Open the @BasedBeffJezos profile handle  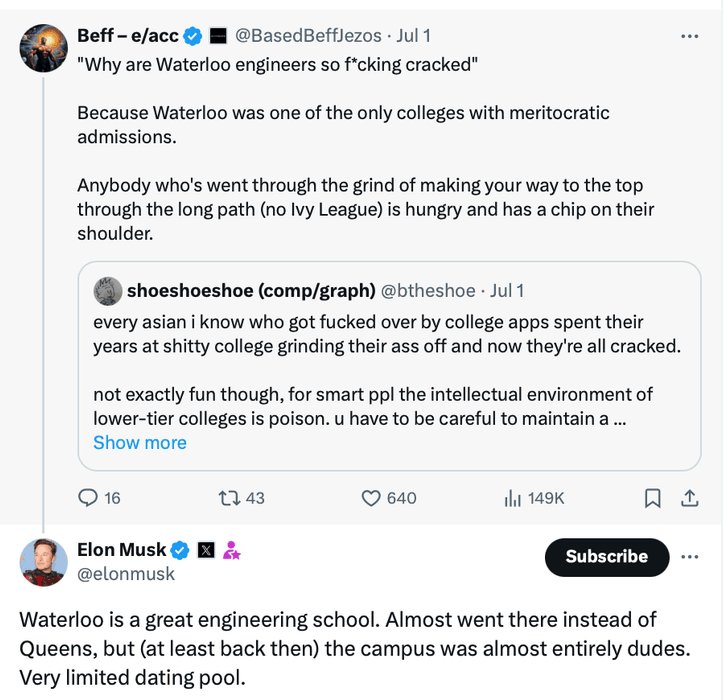(x=308, y=36)
